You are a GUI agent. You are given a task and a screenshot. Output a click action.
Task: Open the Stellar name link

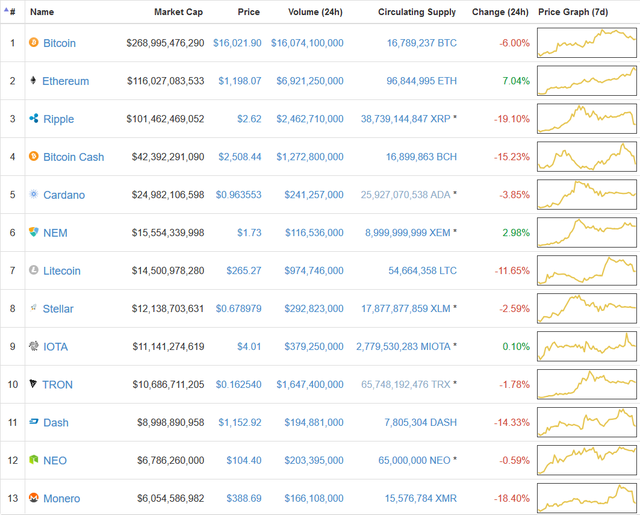pos(58,309)
